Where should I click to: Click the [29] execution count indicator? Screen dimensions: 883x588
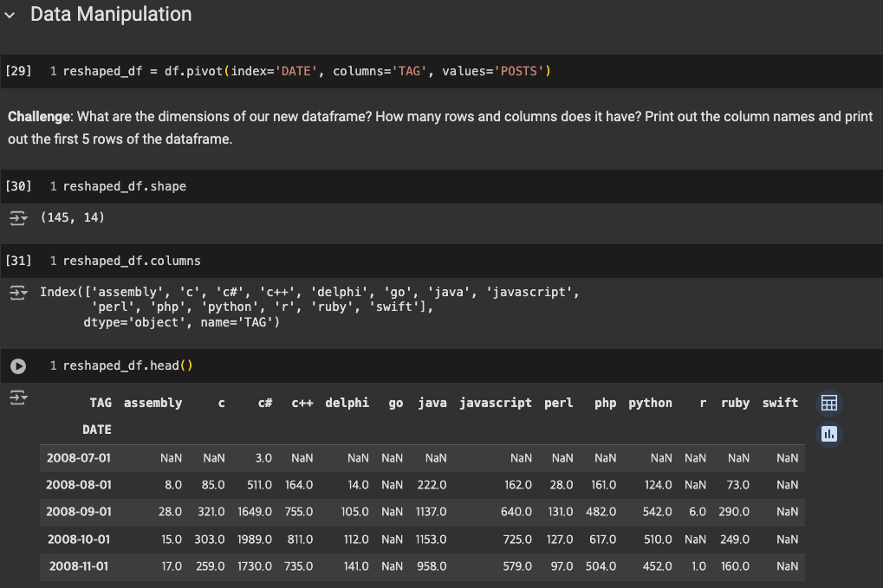click(18, 71)
